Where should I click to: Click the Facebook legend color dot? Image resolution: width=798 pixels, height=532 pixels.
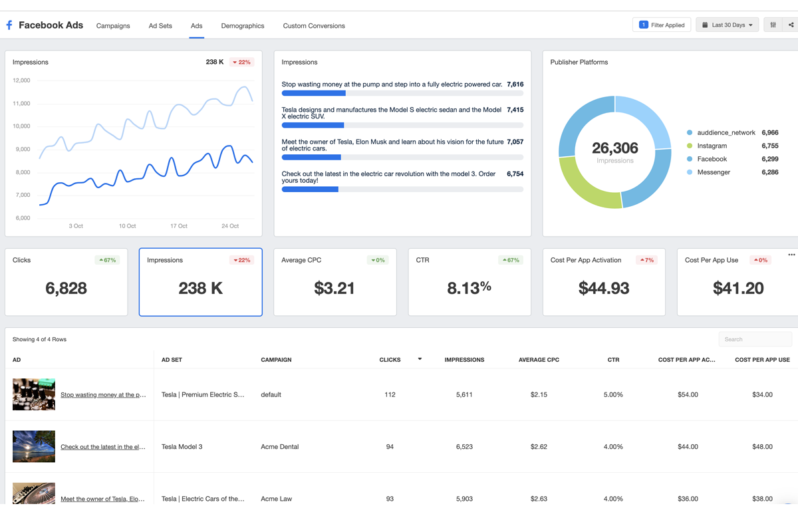(x=690, y=160)
